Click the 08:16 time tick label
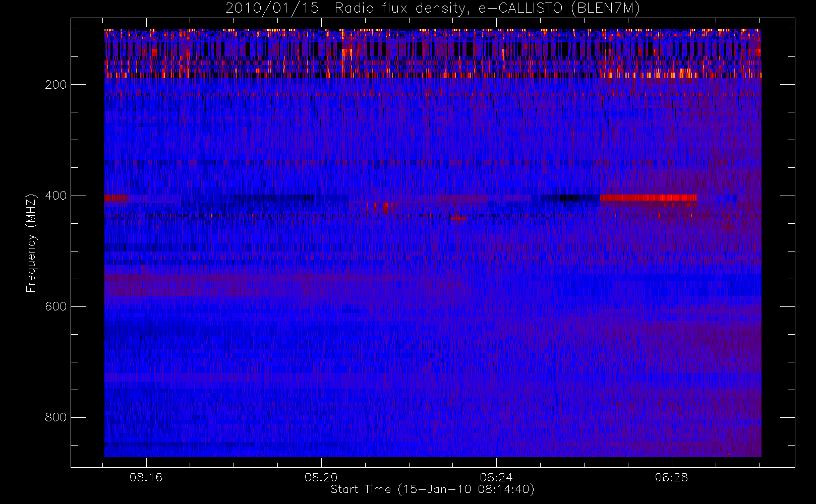The height and width of the screenshot is (504, 816). click(x=146, y=477)
